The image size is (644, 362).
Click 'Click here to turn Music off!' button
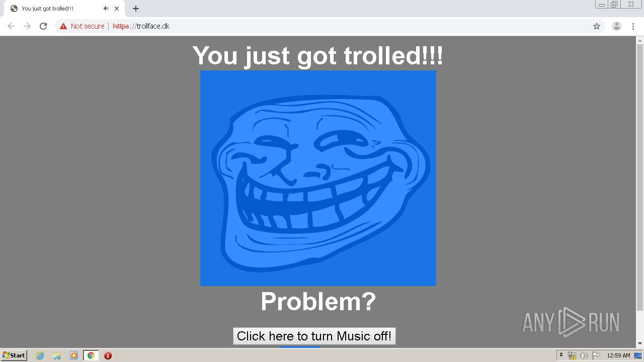pos(314,336)
